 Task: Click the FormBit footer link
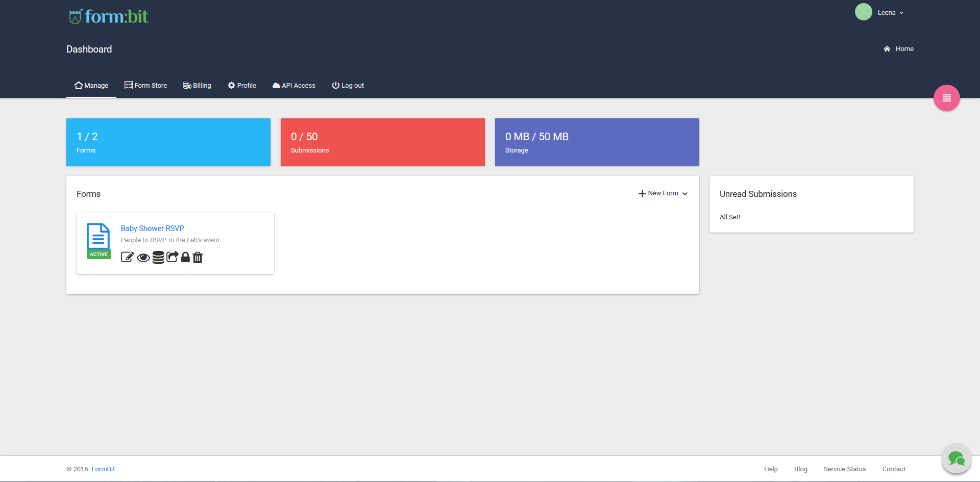click(103, 469)
